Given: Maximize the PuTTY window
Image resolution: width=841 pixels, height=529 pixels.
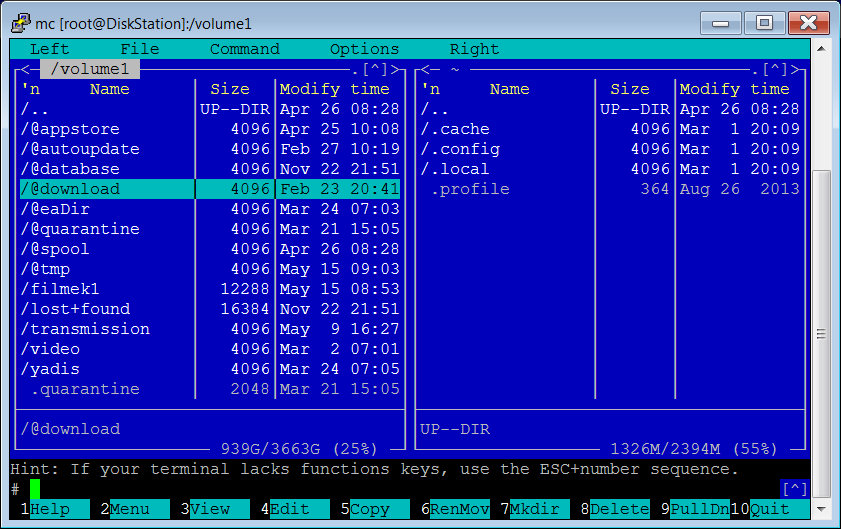Looking at the screenshot, I should tap(764, 23).
